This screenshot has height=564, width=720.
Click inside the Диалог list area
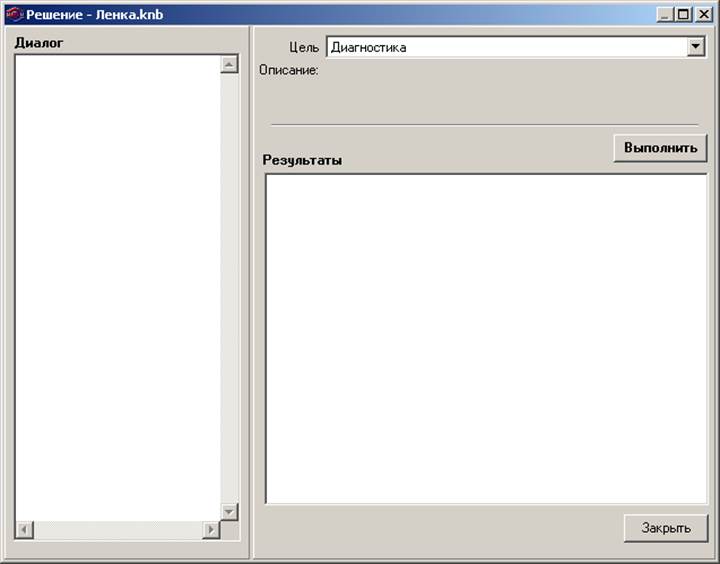[117, 288]
